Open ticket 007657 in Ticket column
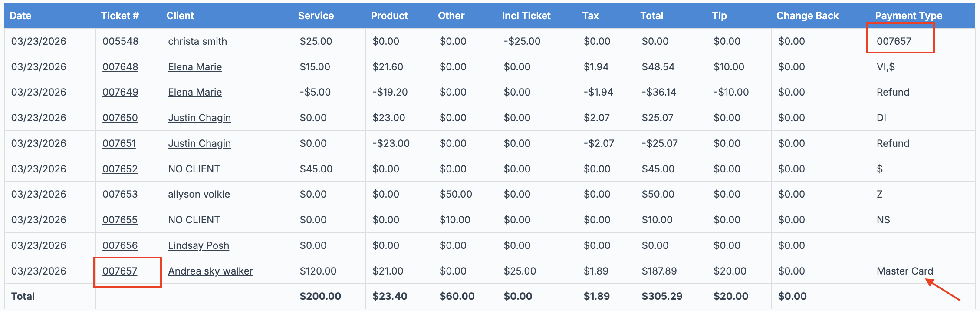 click(x=120, y=271)
